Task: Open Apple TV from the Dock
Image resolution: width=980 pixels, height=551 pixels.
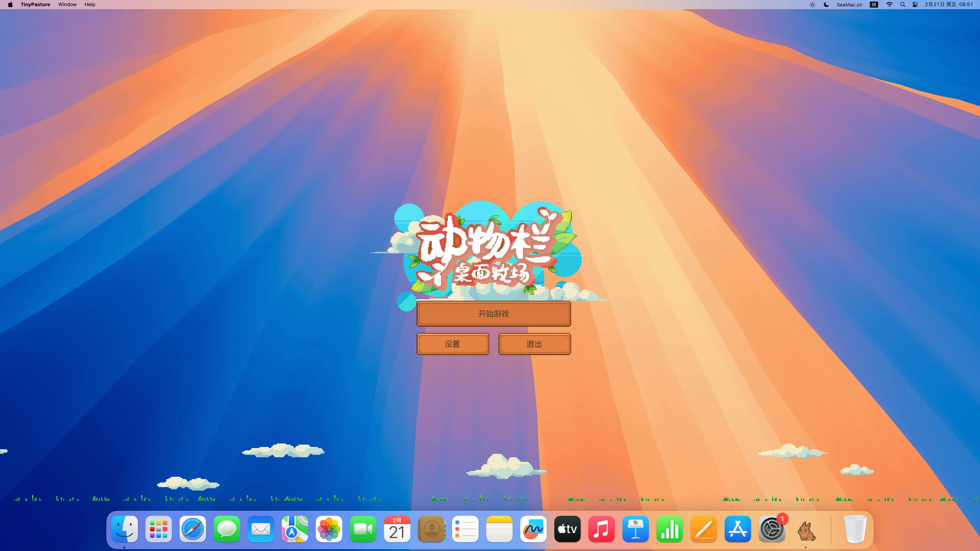Action: pyautogui.click(x=567, y=529)
